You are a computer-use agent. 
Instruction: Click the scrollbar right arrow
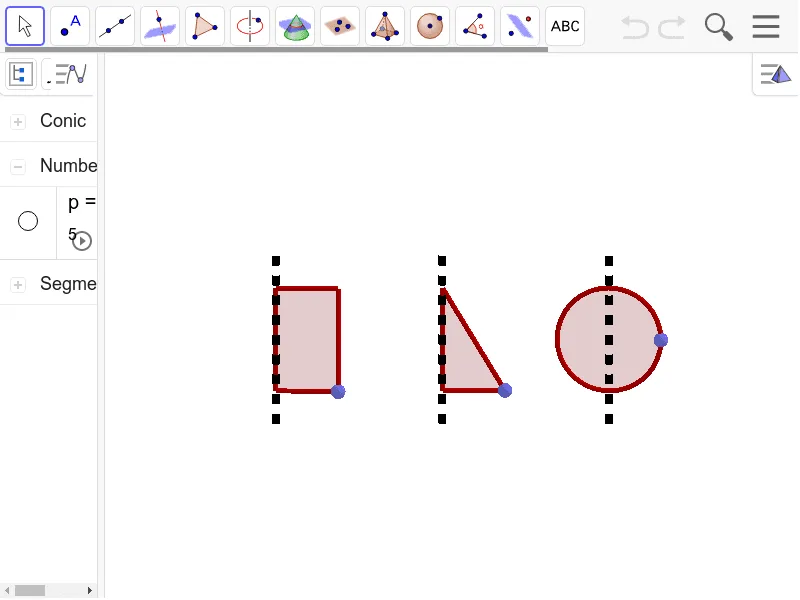(90, 590)
